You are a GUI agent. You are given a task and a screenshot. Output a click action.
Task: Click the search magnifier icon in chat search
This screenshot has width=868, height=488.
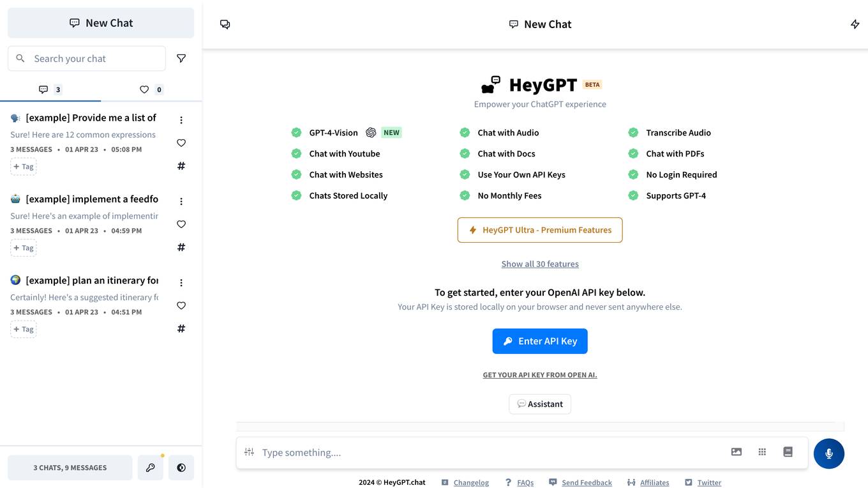click(x=20, y=58)
